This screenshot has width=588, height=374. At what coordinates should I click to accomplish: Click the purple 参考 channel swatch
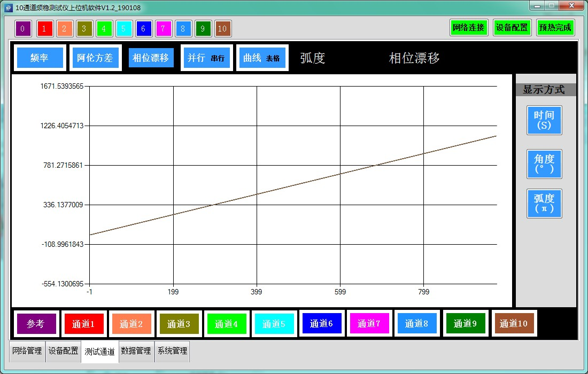pos(36,324)
